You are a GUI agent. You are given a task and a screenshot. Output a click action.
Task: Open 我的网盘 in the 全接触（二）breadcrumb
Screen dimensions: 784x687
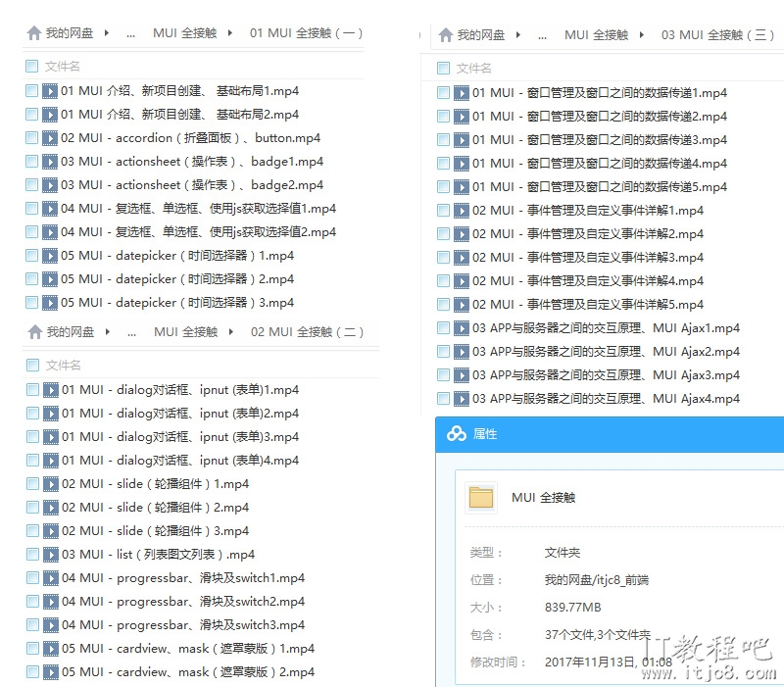point(71,332)
